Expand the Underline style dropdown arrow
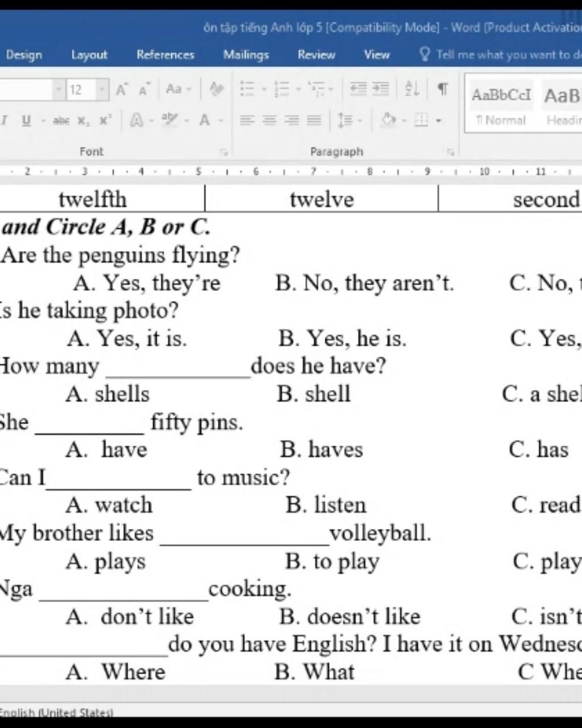The height and width of the screenshot is (728, 582). click(x=43, y=121)
